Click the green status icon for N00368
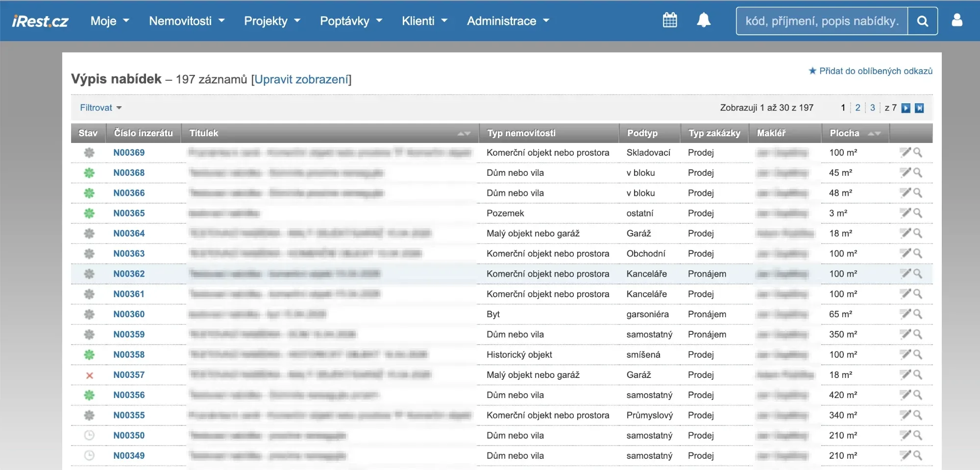The image size is (980, 470). coord(89,173)
